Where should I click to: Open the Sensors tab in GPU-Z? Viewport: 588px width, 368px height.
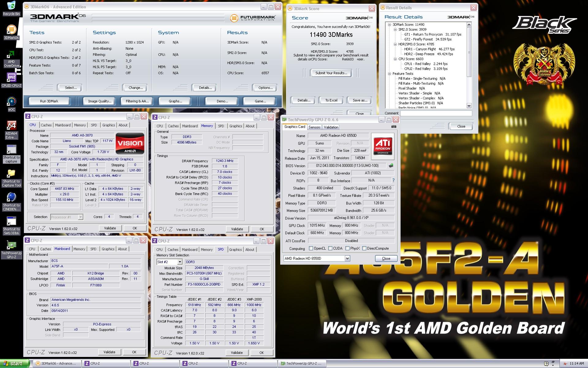click(x=315, y=127)
